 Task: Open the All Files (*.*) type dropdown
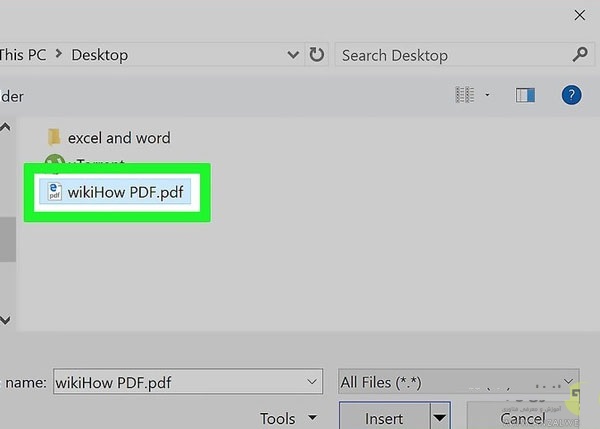pos(570,382)
